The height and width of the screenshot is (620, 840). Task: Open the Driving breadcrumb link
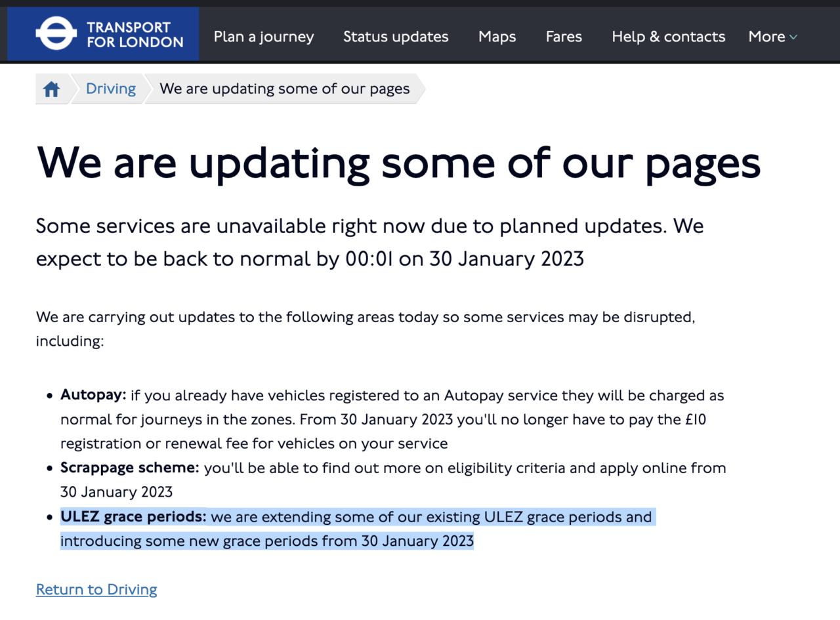click(110, 89)
